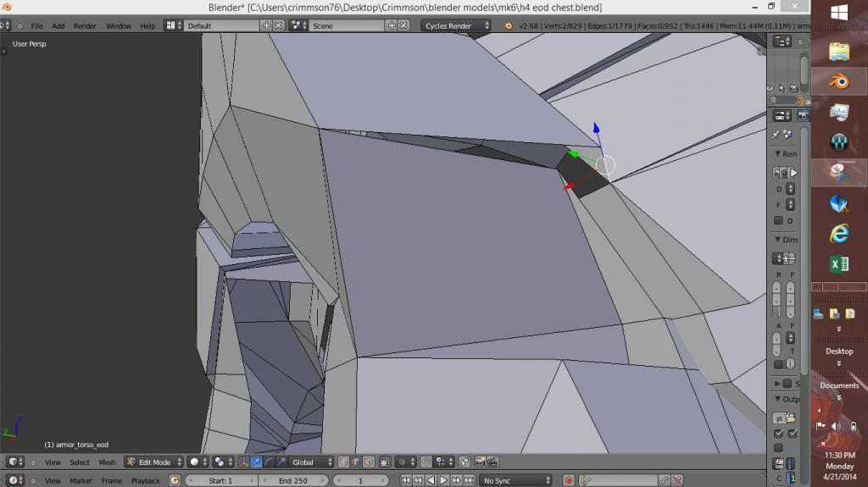This screenshot has width=868, height=487.
Task: Open the Mesh menu in viewport header
Action: click(x=108, y=462)
